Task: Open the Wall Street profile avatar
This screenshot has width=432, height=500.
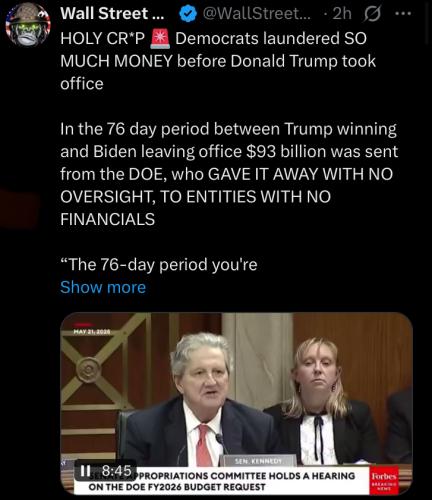Action: click(28, 24)
